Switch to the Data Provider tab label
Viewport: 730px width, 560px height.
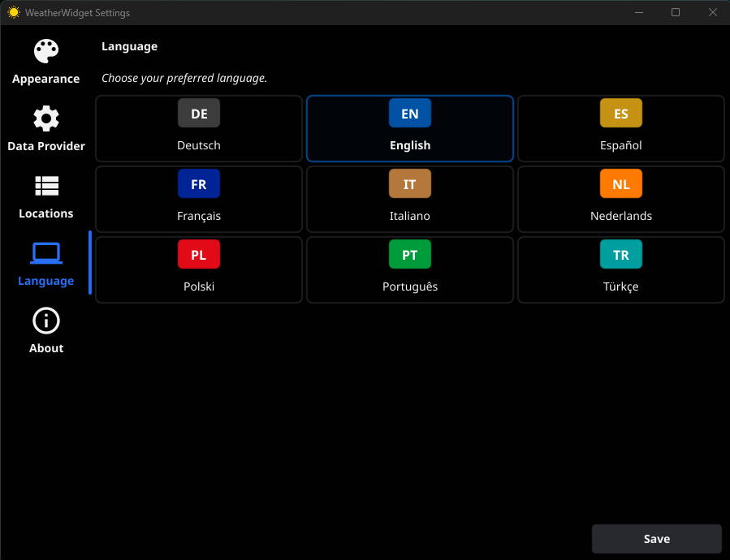[x=46, y=146]
